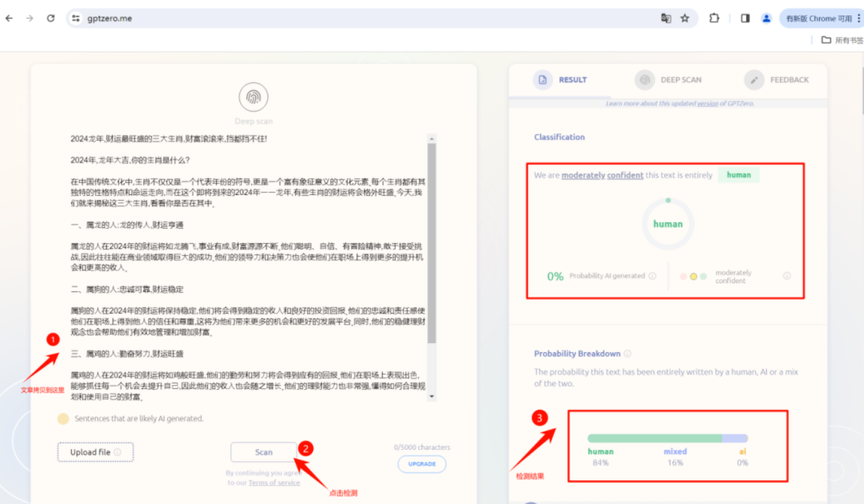This screenshot has height=504, width=864.
Task: Switch to the RESULT tab
Action: (x=560, y=80)
